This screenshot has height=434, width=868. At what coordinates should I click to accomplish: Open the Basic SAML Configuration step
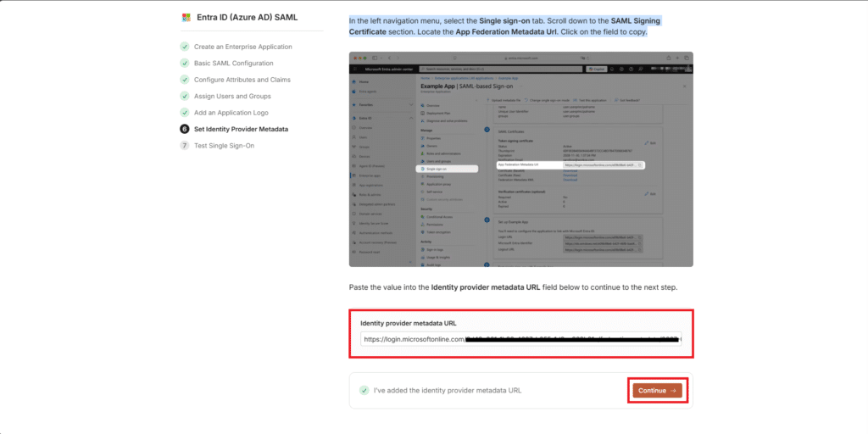(234, 63)
